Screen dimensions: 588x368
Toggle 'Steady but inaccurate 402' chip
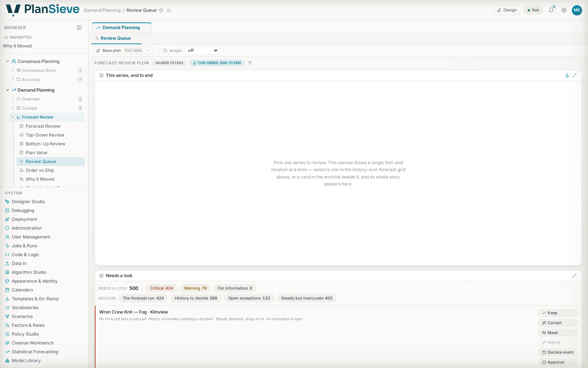tap(307, 298)
